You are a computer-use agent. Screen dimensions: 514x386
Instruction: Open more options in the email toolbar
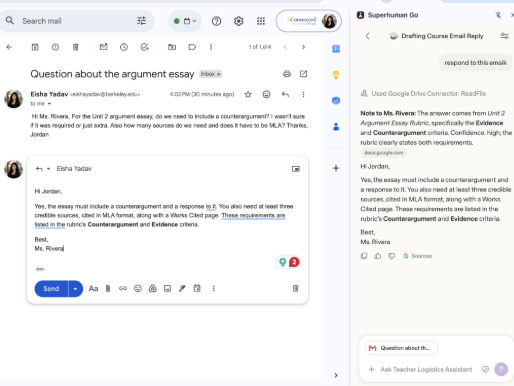[211, 47]
